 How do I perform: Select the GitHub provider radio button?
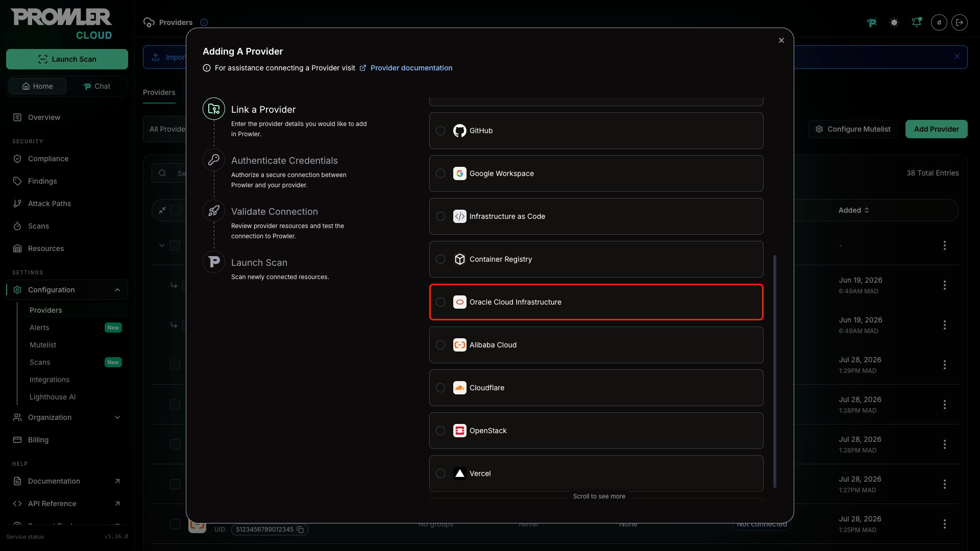tap(440, 131)
